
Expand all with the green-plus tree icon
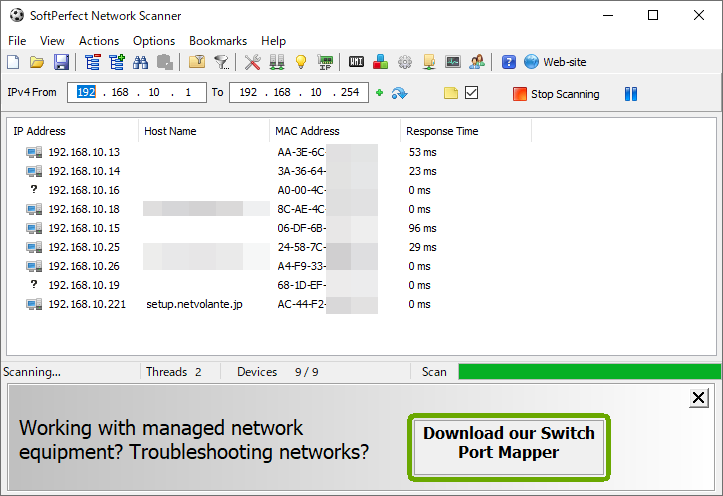[x=117, y=62]
